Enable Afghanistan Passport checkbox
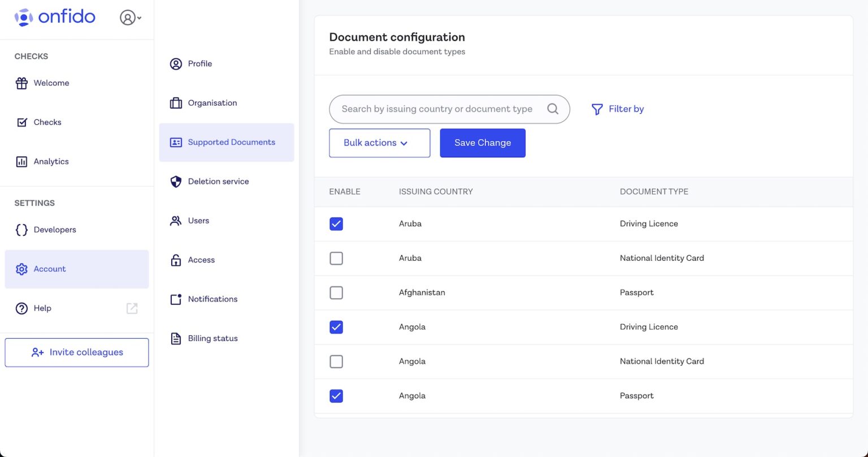The height and width of the screenshot is (457, 868). 336,292
